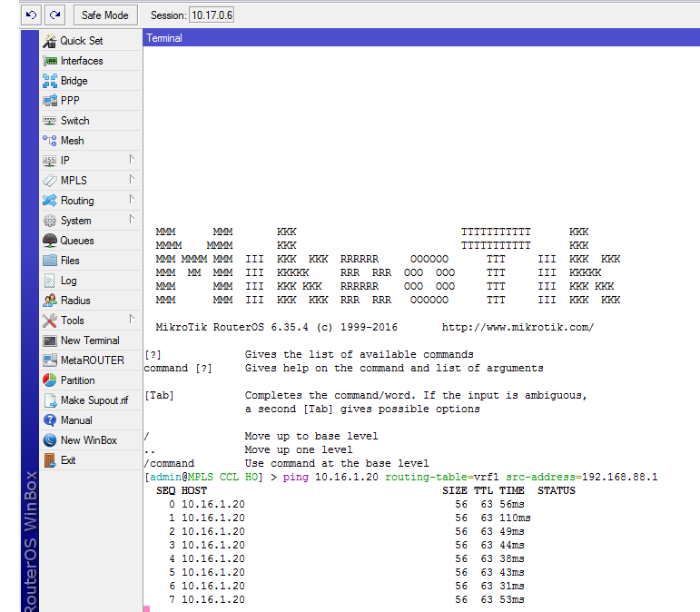Click the New Terminal icon

point(50,341)
